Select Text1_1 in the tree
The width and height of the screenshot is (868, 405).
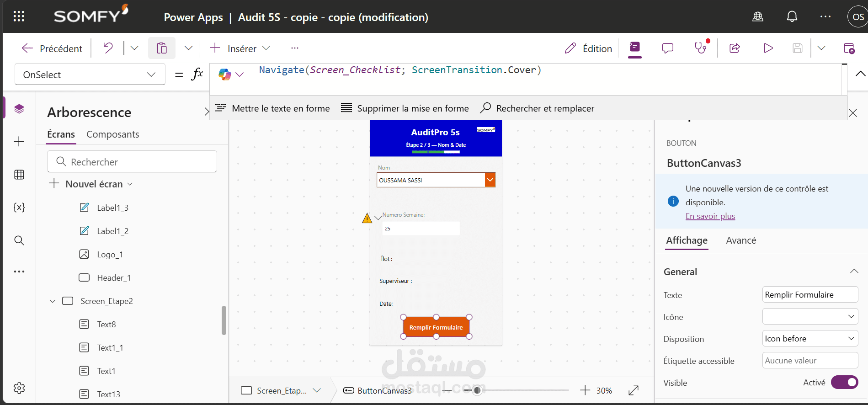110,348
